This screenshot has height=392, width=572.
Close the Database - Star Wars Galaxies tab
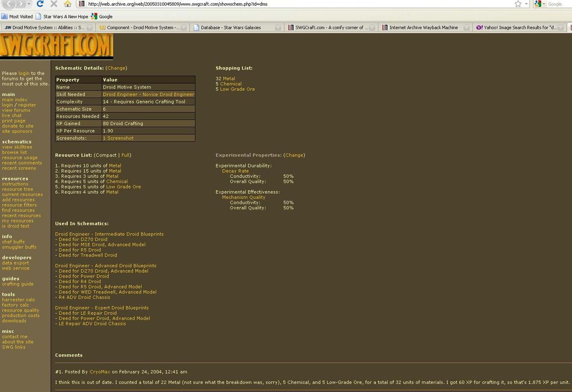point(278,28)
